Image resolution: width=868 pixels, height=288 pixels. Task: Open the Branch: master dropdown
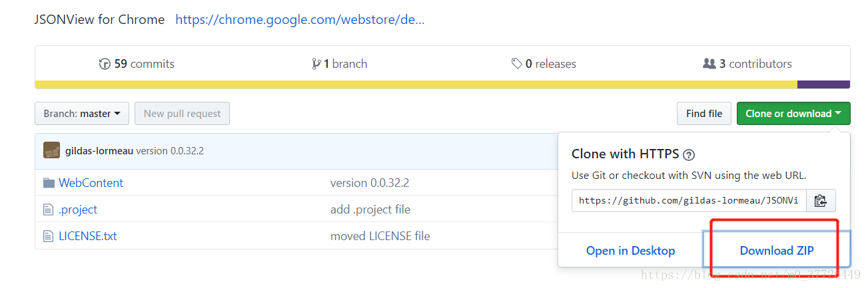pyautogui.click(x=82, y=114)
